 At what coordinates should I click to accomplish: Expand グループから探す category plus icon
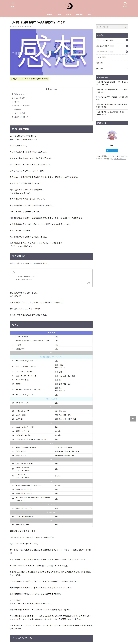pos(127,40)
